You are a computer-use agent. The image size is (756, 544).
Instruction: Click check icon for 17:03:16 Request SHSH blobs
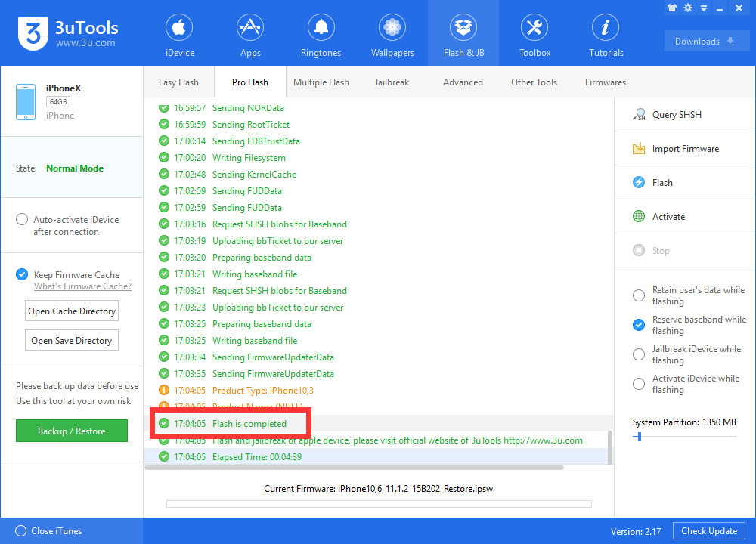click(164, 224)
